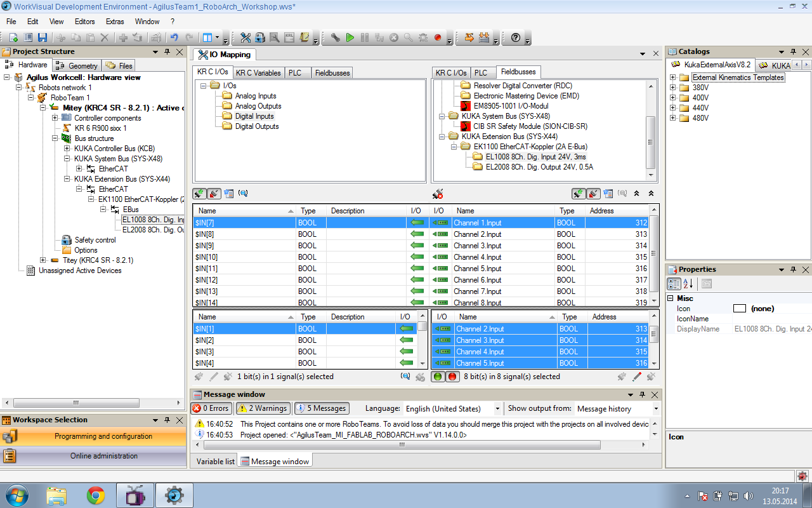
Task: Toggle left-side show connected signals filter
Action: pyautogui.click(x=200, y=194)
